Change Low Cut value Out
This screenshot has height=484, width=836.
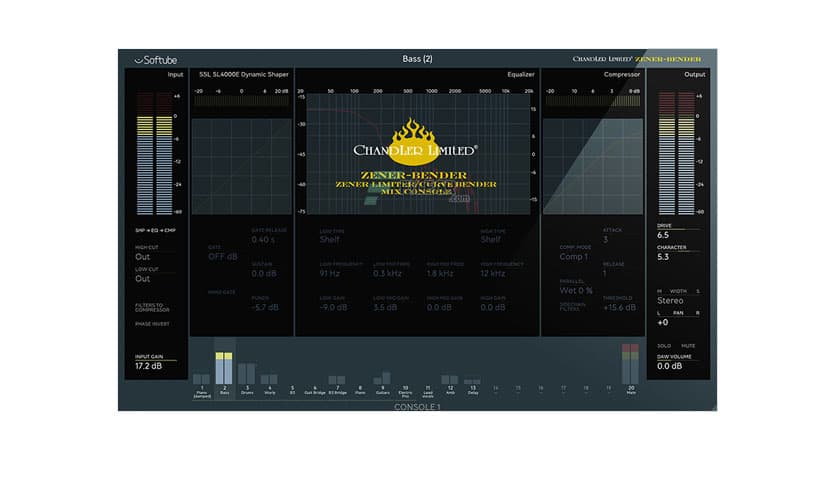pos(142,279)
